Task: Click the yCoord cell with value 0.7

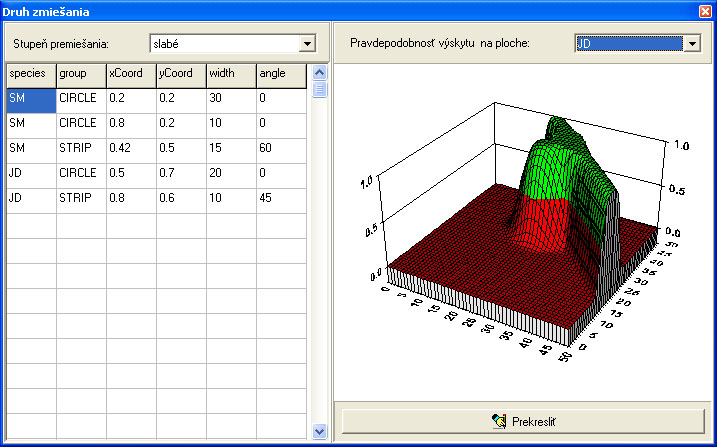Action: pyautogui.click(x=181, y=174)
